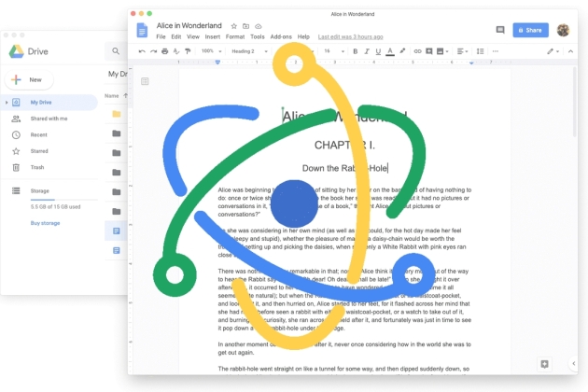Toggle underline formatting

378,51
